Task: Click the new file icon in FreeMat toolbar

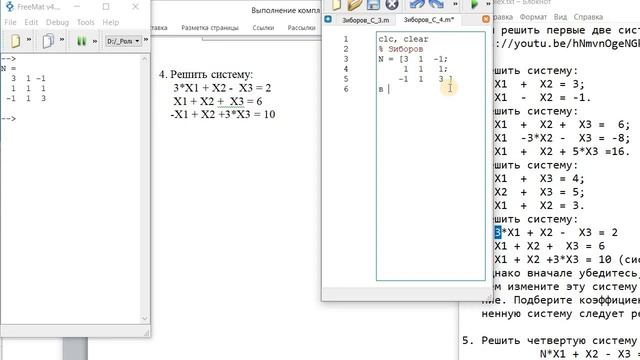Action: coord(16,41)
